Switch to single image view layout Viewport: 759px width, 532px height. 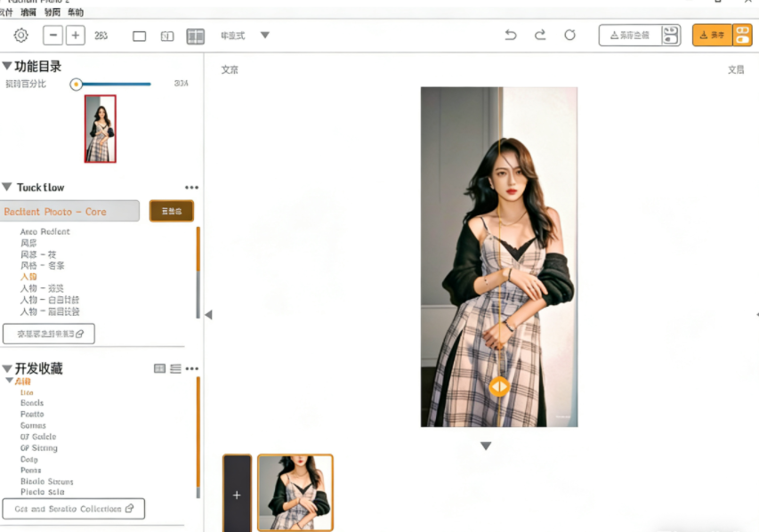139,36
